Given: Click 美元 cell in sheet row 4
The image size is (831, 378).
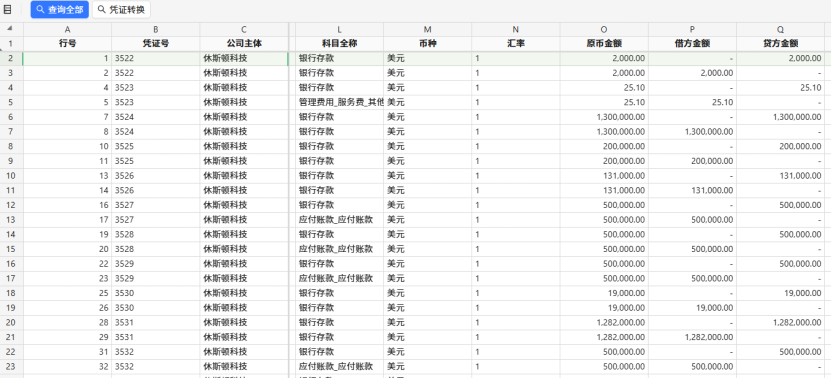Looking at the screenshot, I should point(428,87).
